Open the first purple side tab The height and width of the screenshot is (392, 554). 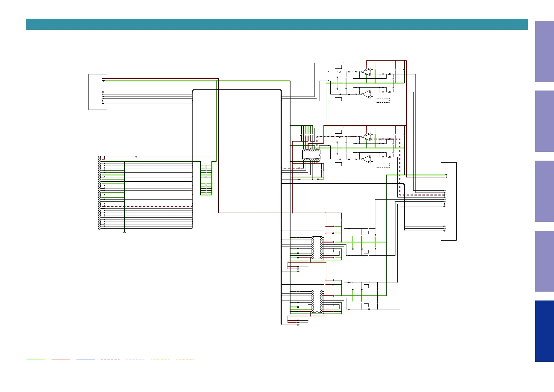point(544,51)
